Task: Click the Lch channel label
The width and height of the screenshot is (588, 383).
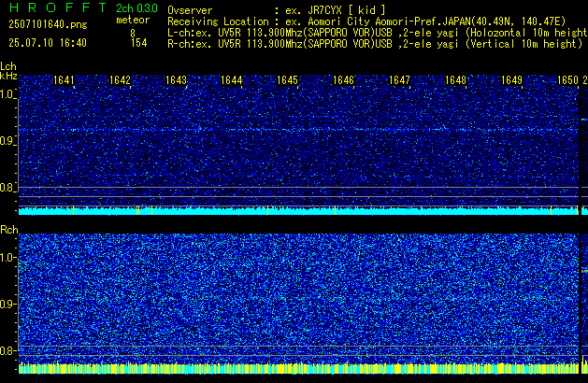Action: pos(8,66)
